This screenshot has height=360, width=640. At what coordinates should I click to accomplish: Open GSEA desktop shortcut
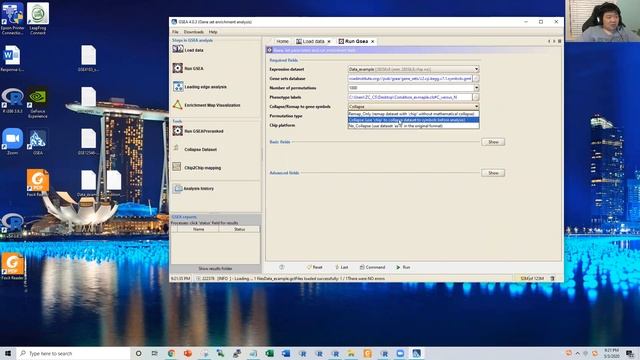(38, 141)
